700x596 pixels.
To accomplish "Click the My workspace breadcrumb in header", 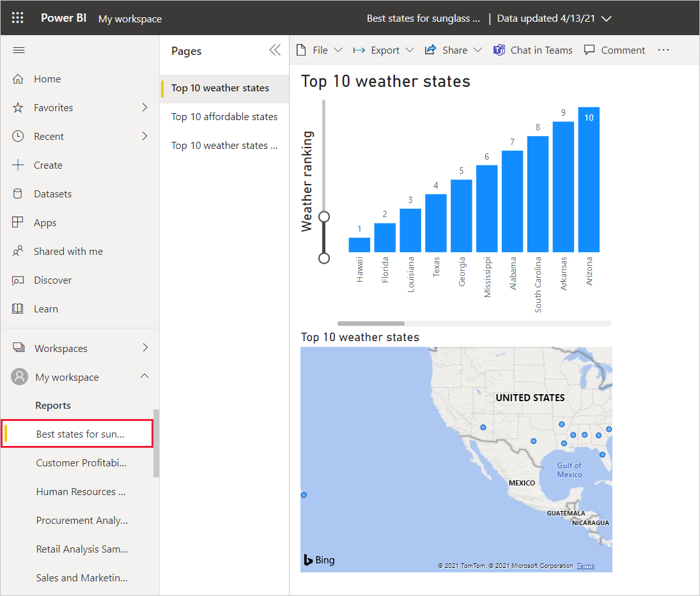I will click(130, 19).
